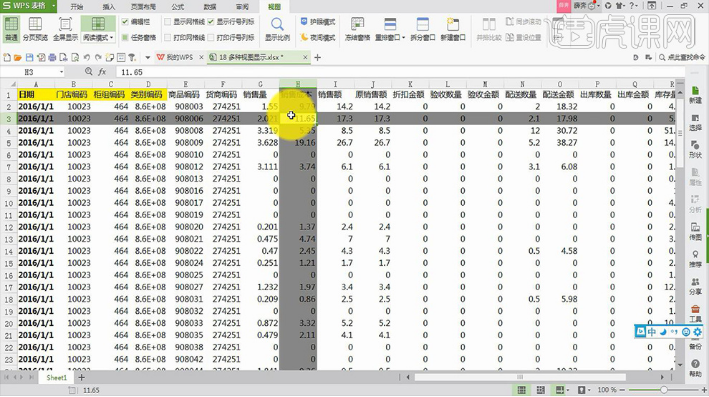Click the zoom slider handle in status bar
Image resolution: width=709 pixels, height=397 pixels.
[x=664, y=390]
